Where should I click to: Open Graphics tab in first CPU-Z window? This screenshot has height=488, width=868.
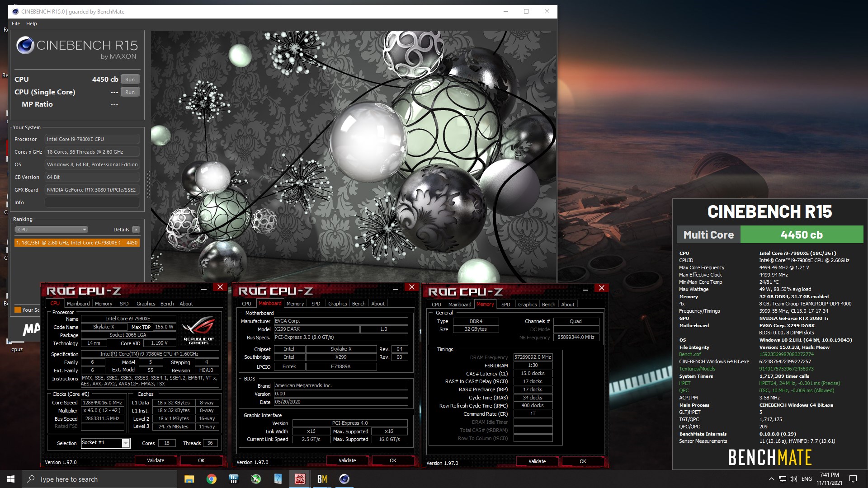pos(146,304)
